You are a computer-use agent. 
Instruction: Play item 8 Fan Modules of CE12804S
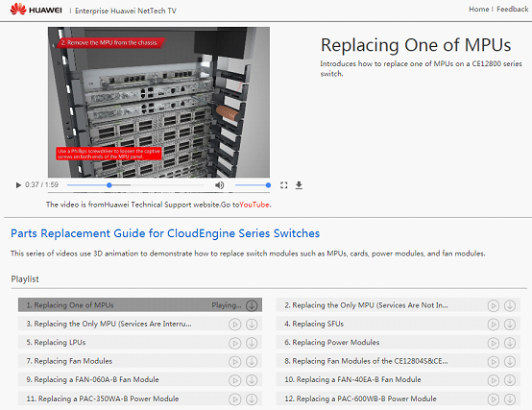pos(494,362)
